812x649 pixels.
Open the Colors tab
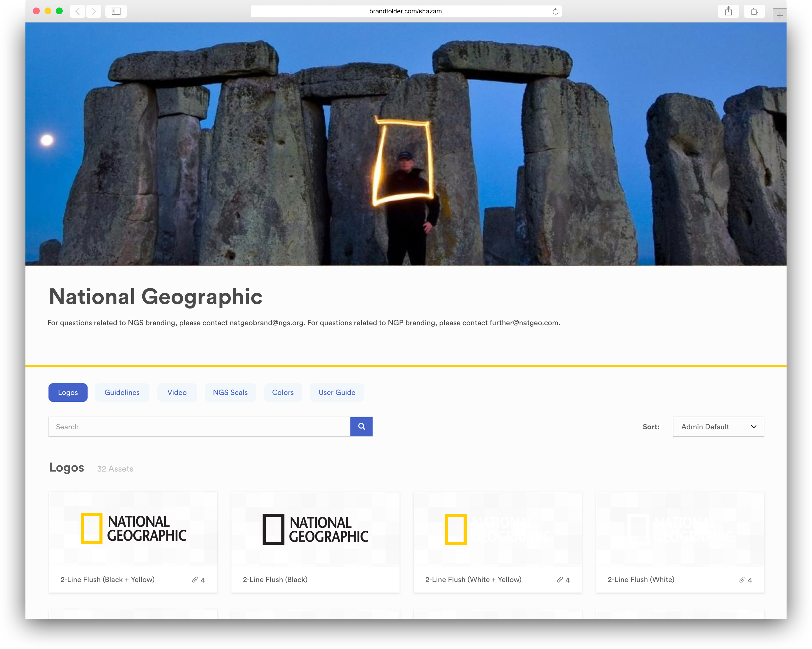[x=283, y=393]
